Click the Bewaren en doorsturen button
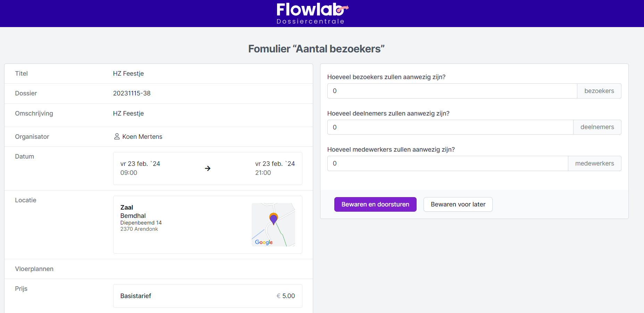The image size is (644, 313). tap(375, 204)
